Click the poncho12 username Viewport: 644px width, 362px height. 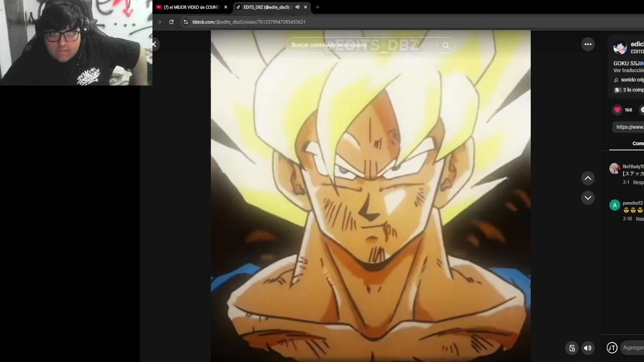tap(632, 203)
